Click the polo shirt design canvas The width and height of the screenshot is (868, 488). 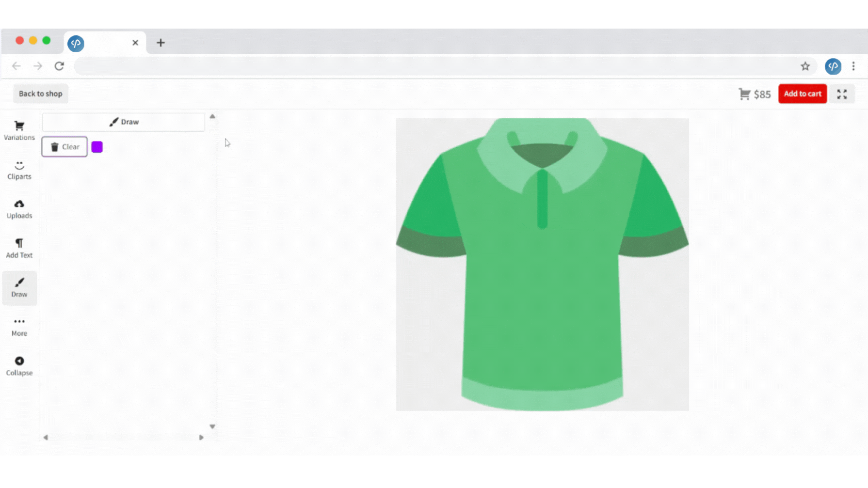(542, 291)
